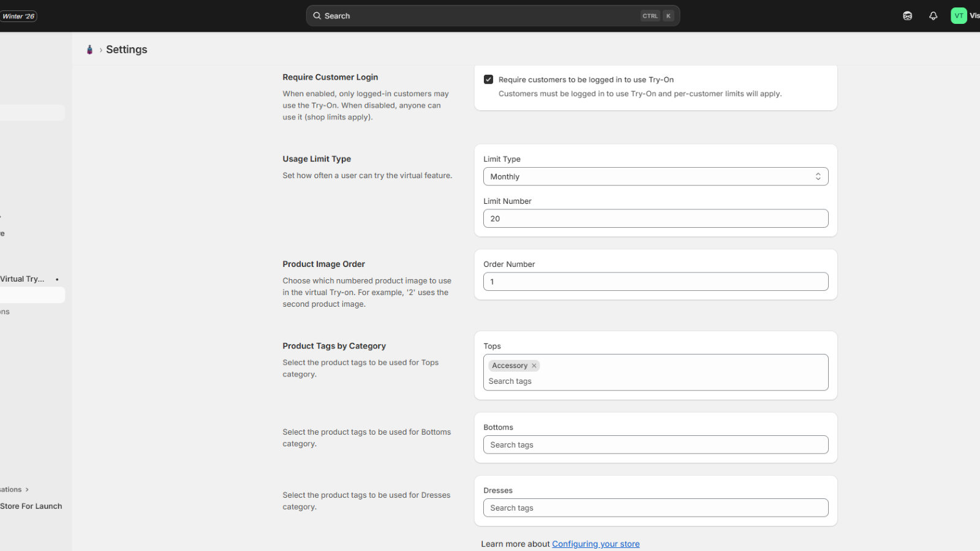
Task: Click the green VT account avatar
Action: point(959,16)
